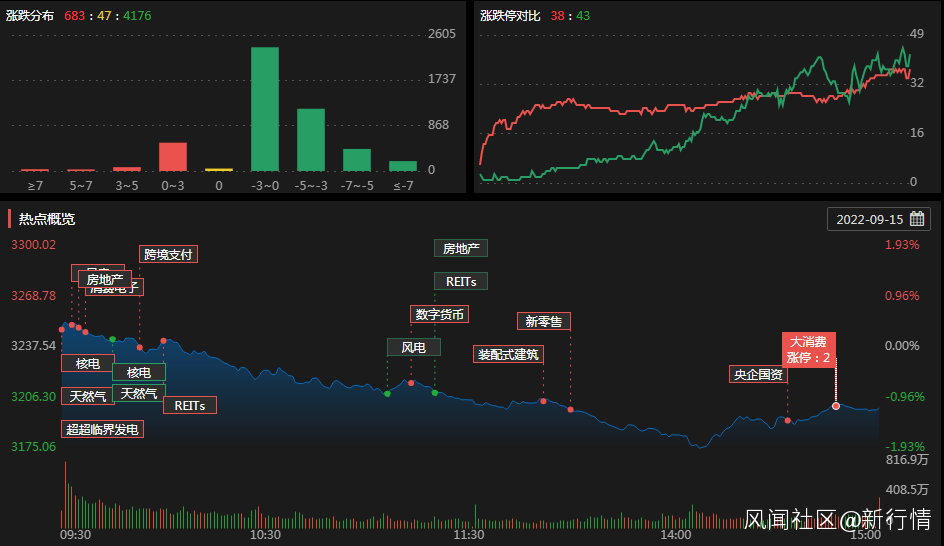The image size is (944, 546).
Task: Open the 超超临界发电 hotspot tag
Action: click(102, 429)
